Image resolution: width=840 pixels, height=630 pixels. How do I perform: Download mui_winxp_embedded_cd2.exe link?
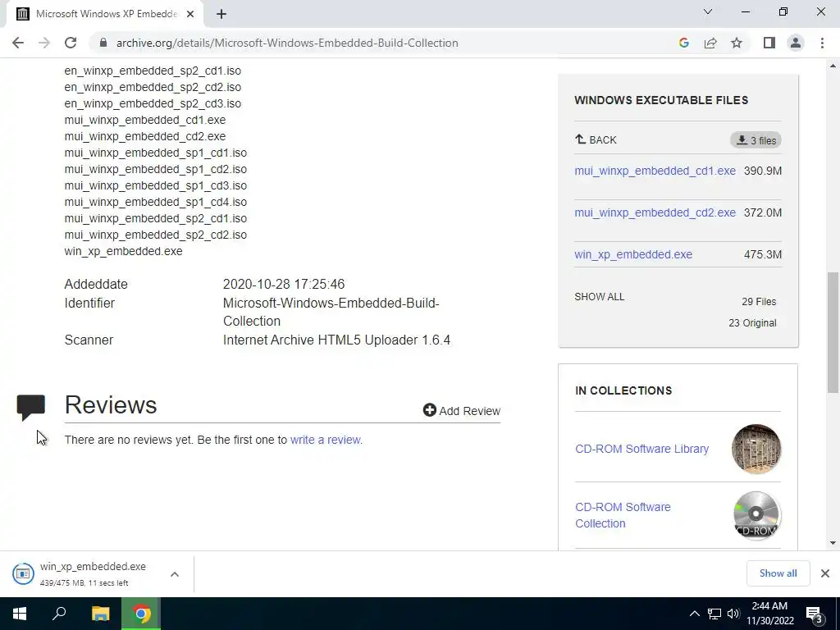click(655, 212)
